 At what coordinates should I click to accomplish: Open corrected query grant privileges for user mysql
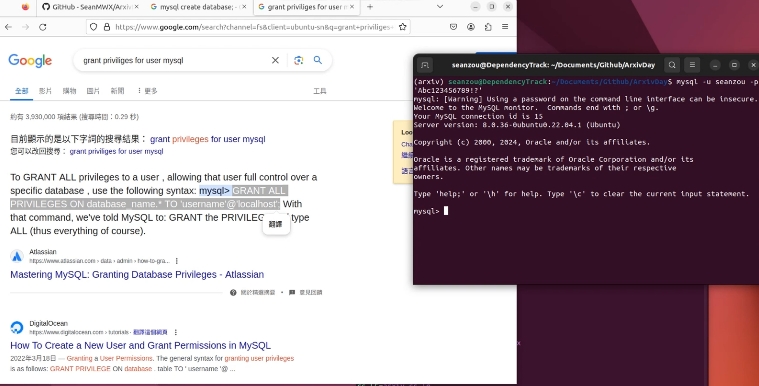click(208, 139)
